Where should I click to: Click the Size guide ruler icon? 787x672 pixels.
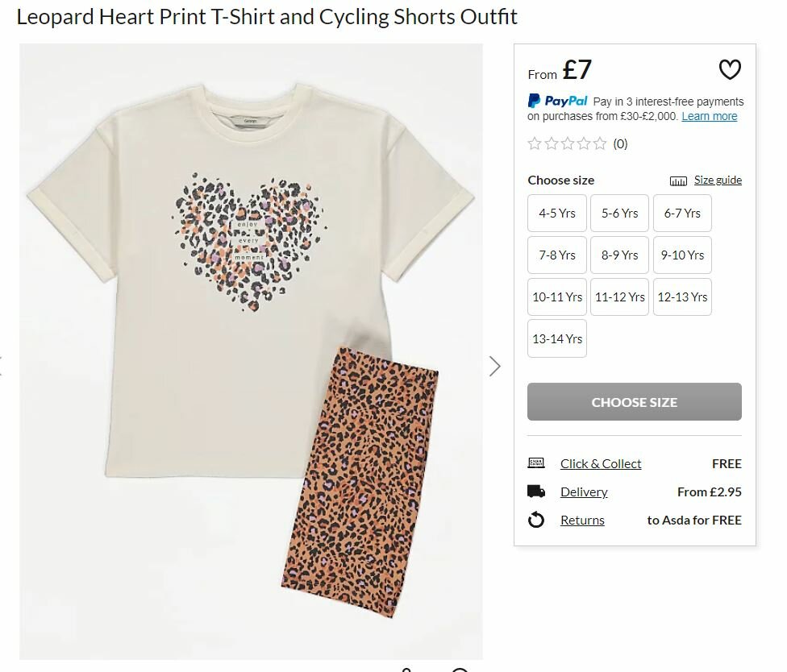(678, 181)
